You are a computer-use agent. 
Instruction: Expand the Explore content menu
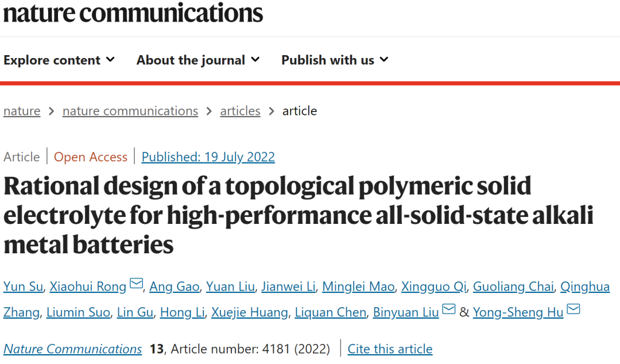click(59, 60)
